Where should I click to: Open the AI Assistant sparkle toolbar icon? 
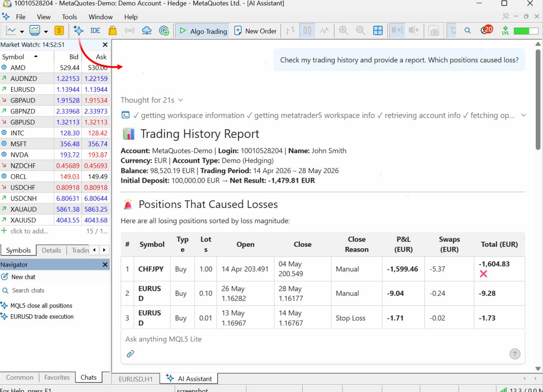(x=78, y=31)
